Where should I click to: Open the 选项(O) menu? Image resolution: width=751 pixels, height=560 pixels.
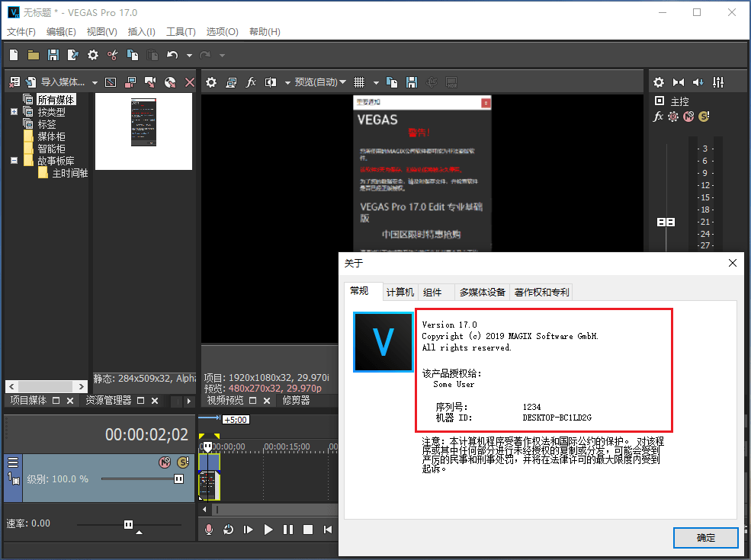(222, 31)
